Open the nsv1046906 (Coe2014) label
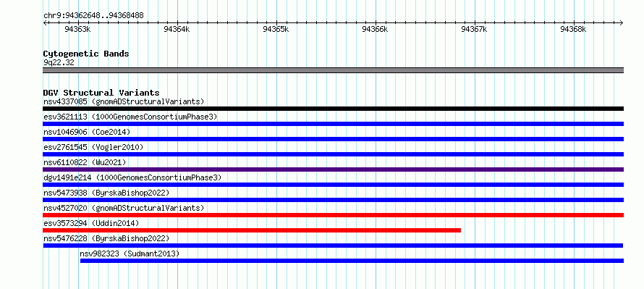Screen dimensions: 644x289 pos(87,132)
